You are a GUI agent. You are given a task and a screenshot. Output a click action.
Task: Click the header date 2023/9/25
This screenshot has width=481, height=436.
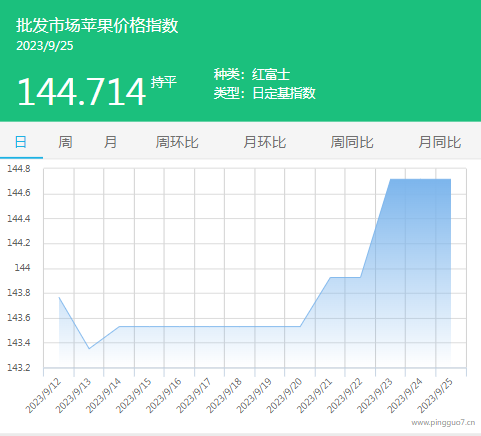tap(45, 46)
